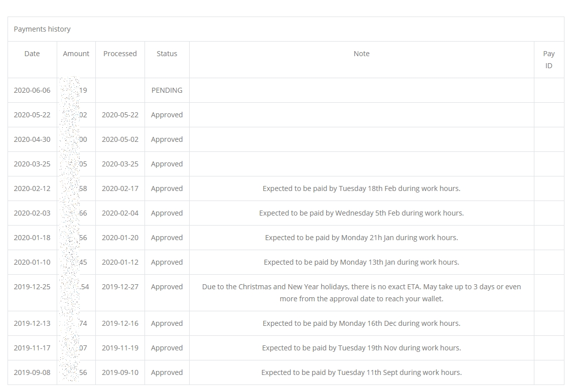Select the Christmas holidays note text
This screenshot has width=572, height=392.
click(361, 293)
